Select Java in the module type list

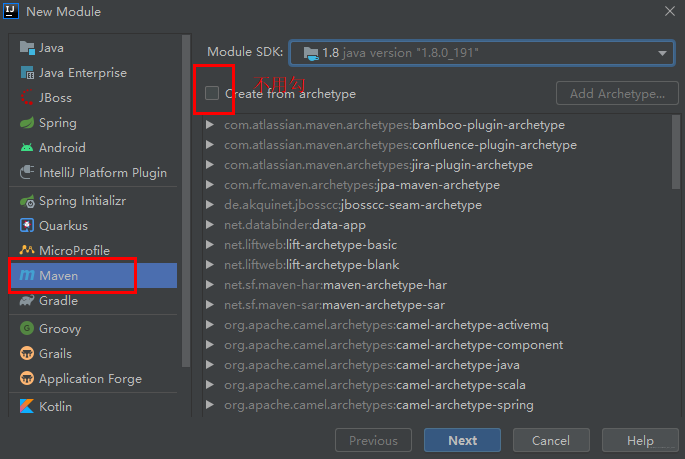[51, 48]
